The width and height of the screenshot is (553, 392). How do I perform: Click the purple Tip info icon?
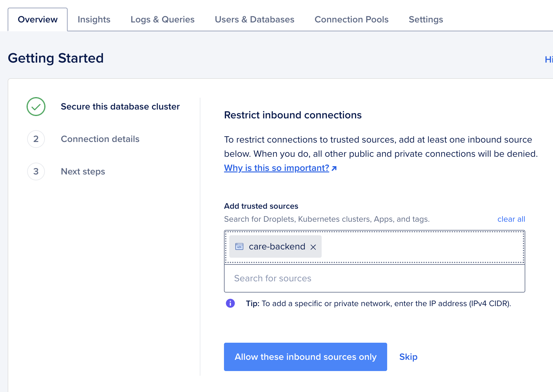coord(230,303)
